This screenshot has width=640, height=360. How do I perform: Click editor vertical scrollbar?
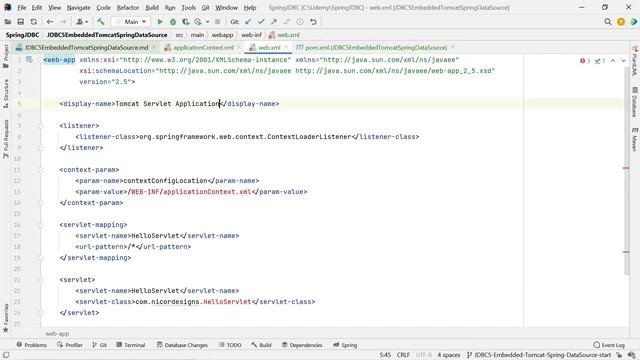tap(627, 171)
